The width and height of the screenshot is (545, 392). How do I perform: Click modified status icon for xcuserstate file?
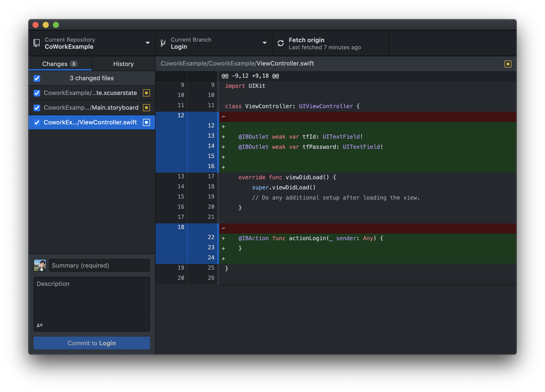coord(146,93)
